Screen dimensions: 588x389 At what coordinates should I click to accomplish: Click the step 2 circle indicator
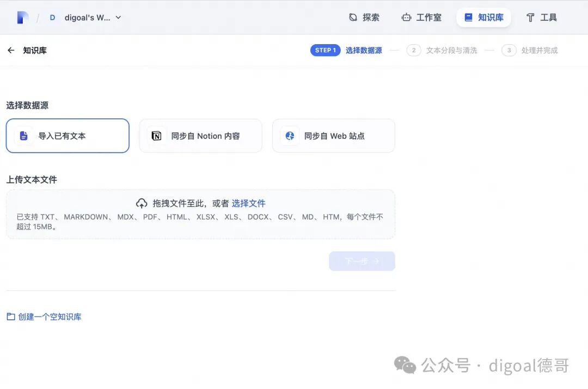(414, 50)
